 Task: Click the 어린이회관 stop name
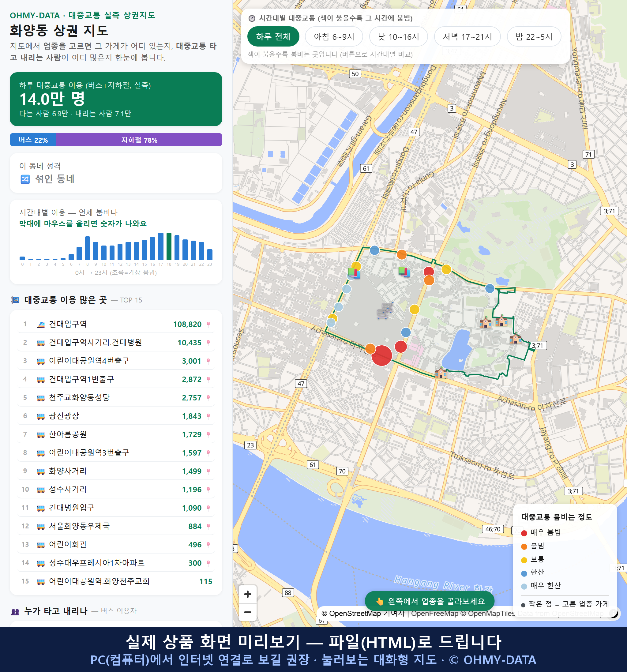(x=68, y=545)
